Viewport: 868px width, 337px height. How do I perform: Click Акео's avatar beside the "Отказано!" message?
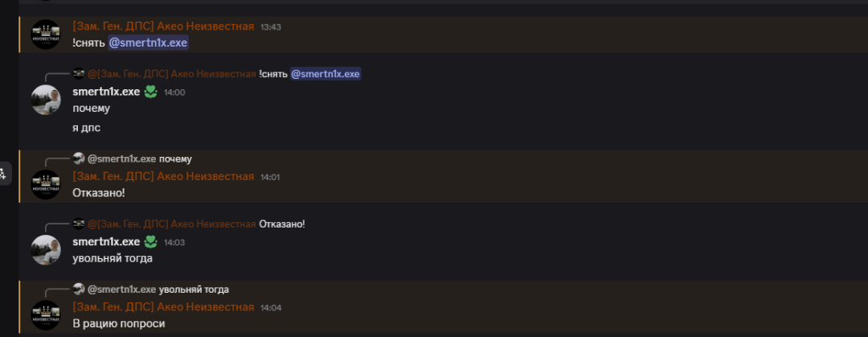pos(45,184)
